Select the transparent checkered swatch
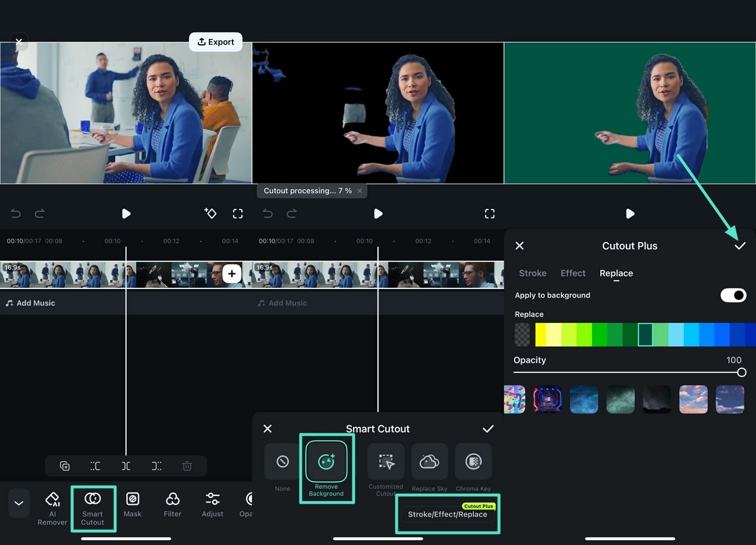This screenshot has width=756, height=545. click(522, 334)
